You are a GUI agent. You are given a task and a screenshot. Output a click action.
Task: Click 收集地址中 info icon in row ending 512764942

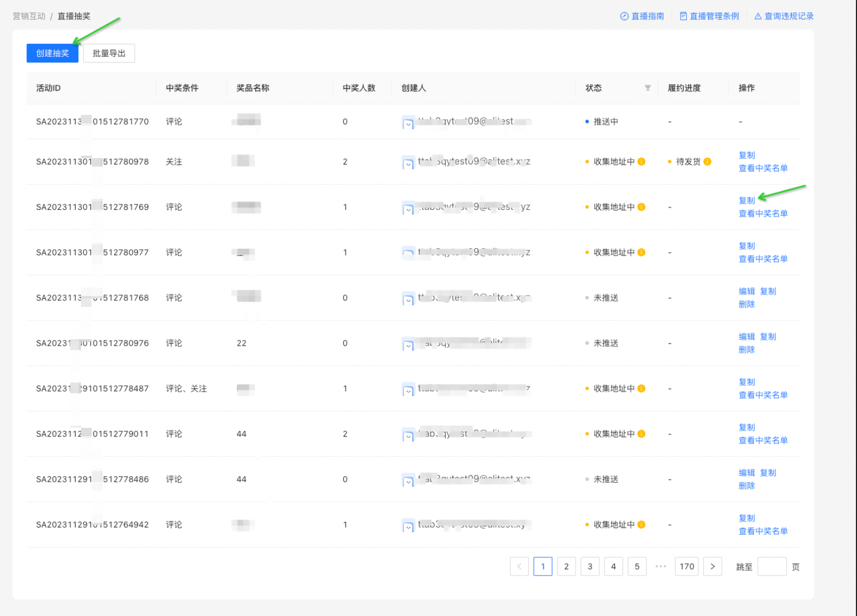pos(642,524)
